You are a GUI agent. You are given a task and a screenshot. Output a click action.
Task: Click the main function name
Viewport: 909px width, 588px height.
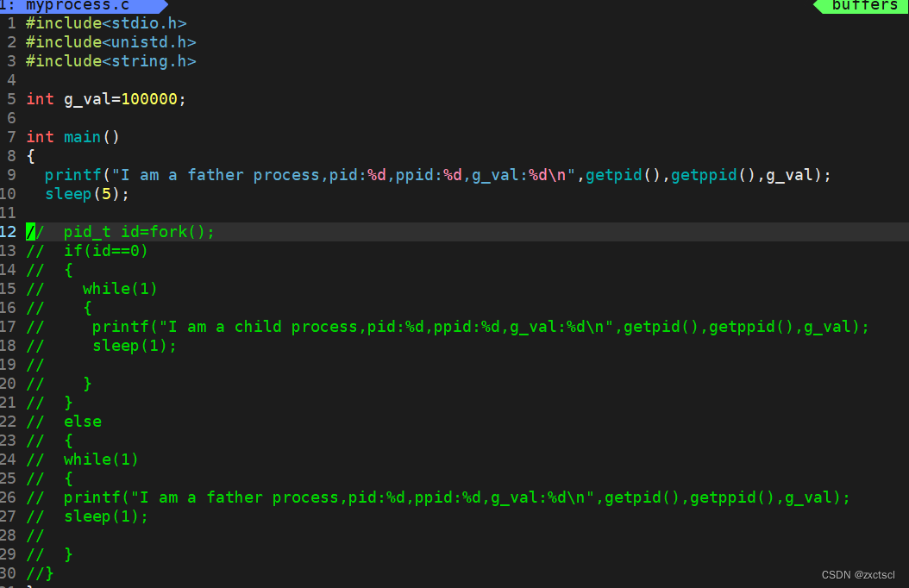pos(83,137)
